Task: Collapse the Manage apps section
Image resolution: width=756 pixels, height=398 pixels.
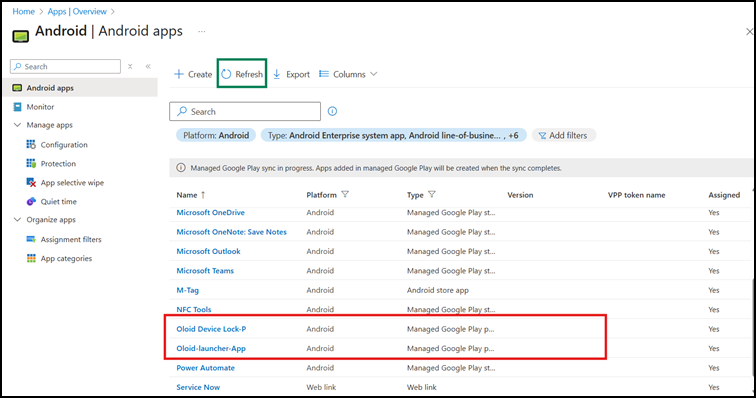Action: (x=17, y=125)
